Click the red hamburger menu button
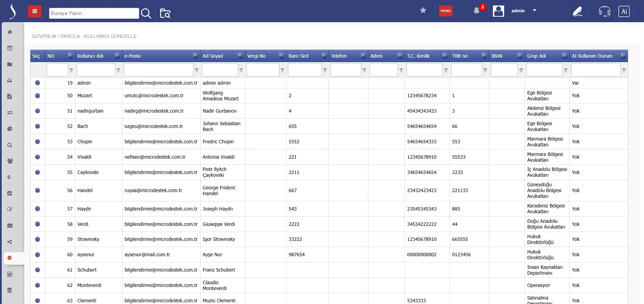This screenshot has width=644, height=304. coord(34,11)
